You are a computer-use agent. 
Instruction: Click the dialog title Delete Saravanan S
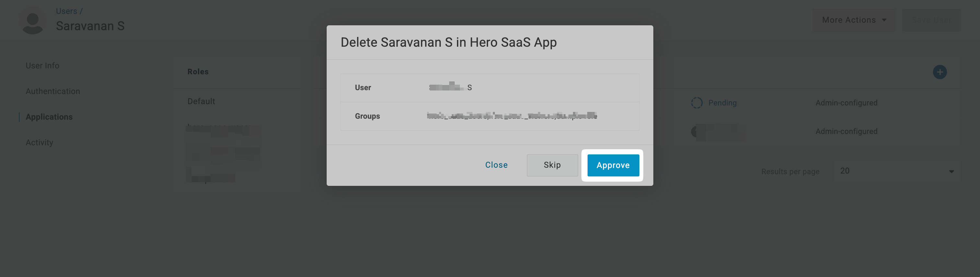(449, 42)
